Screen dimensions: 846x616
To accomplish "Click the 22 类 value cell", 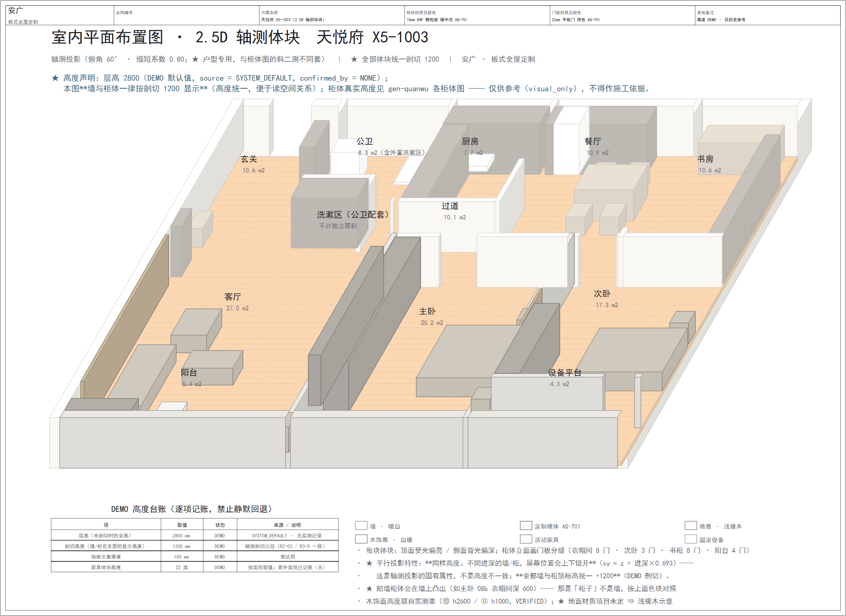I will click(x=182, y=567).
